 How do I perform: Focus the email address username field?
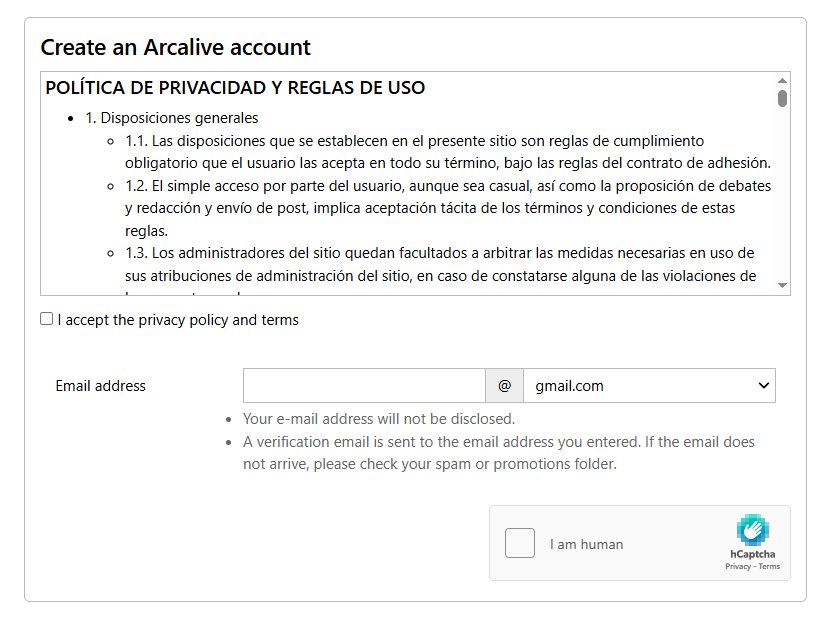pyautogui.click(x=364, y=386)
